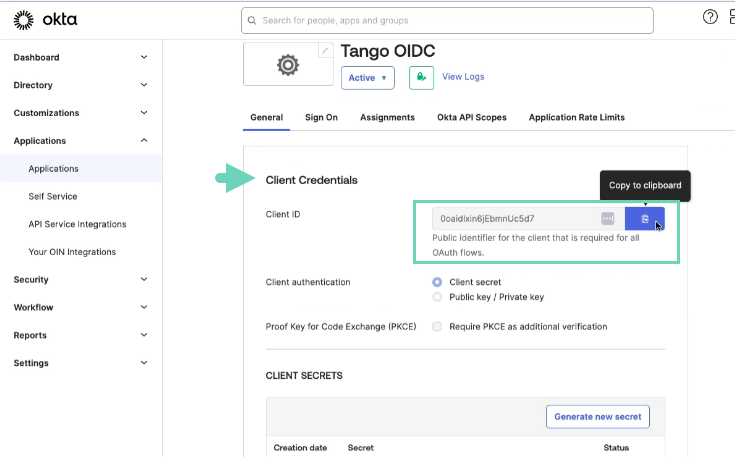Switch to the Sign On tab
Image resolution: width=735 pixels, height=457 pixels.
coord(321,117)
